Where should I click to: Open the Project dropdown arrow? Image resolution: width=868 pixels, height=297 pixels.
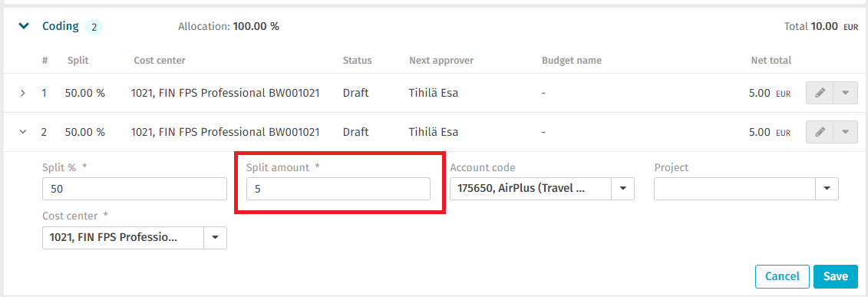coord(827,189)
